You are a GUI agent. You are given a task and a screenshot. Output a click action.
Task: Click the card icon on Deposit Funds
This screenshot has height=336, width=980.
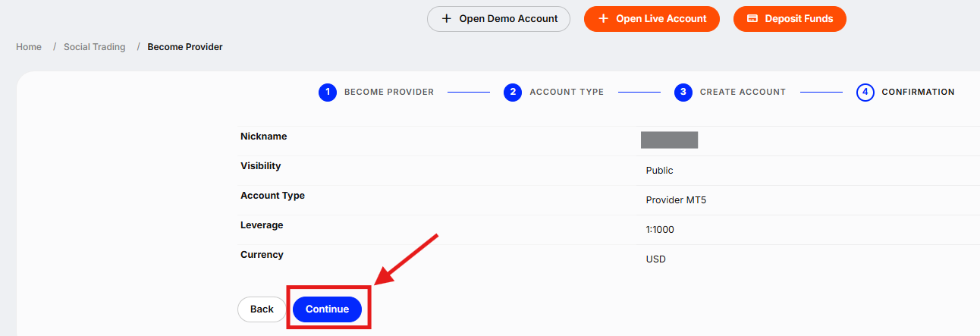(x=752, y=19)
